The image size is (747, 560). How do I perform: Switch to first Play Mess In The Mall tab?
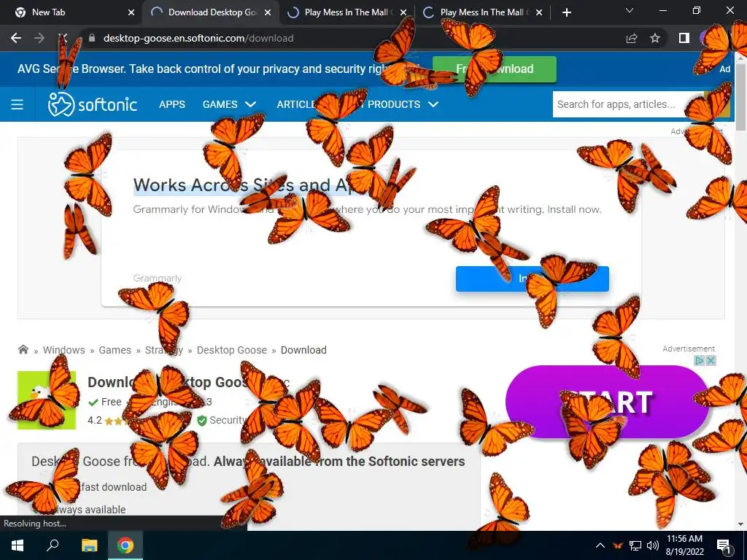pyautogui.click(x=347, y=12)
